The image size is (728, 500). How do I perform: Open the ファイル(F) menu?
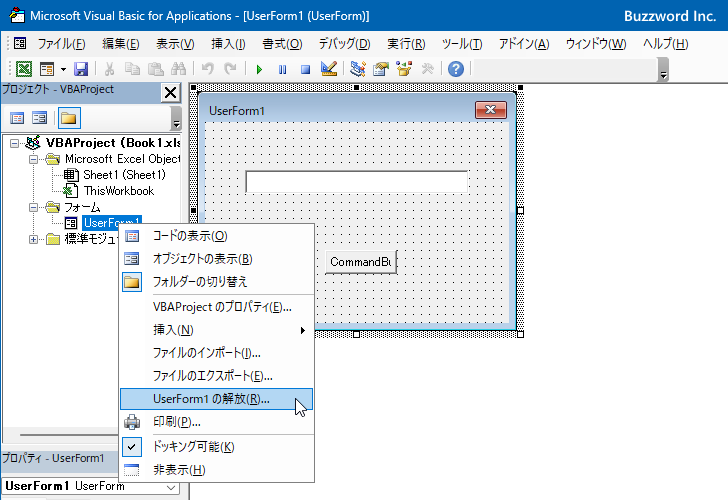[61, 44]
